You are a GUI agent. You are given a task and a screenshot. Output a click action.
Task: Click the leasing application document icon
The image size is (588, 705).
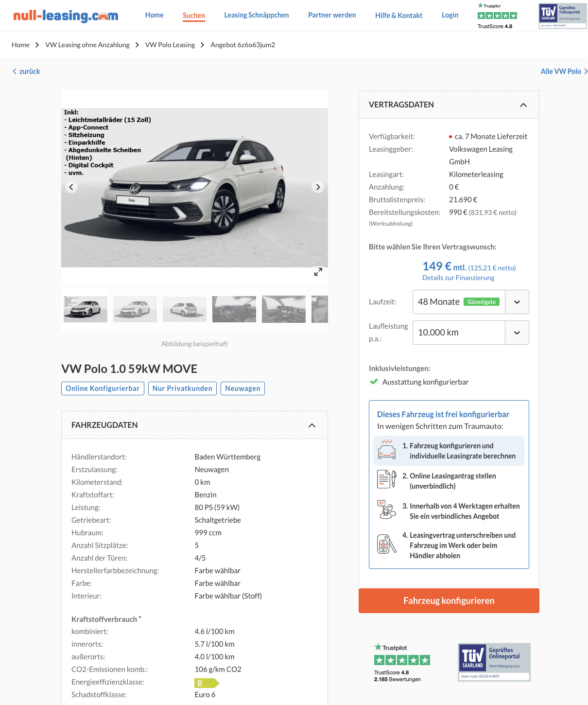[x=387, y=479]
